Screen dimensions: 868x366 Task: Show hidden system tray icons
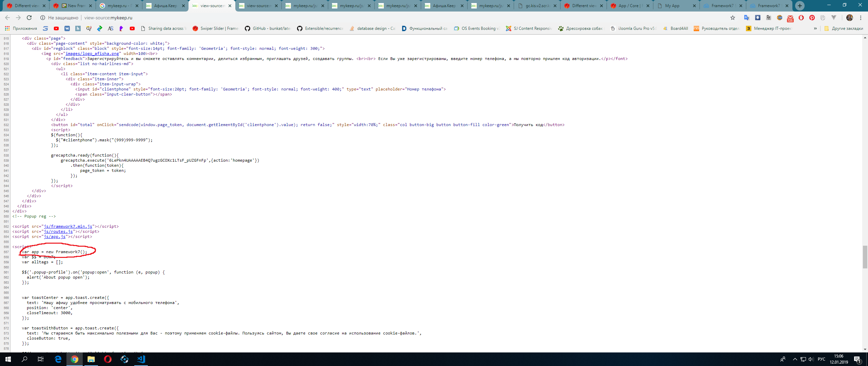pyautogui.click(x=795, y=359)
